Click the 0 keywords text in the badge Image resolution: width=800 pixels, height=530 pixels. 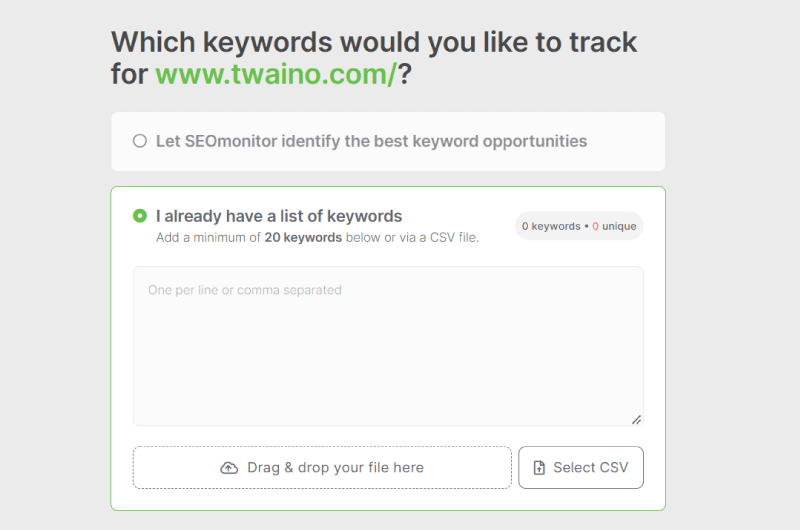[551, 226]
